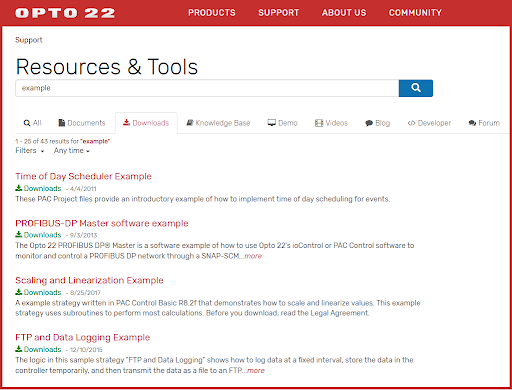This screenshot has width=512, height=390.
Task: Open the Filters dropdown
Action: point(30,151)
